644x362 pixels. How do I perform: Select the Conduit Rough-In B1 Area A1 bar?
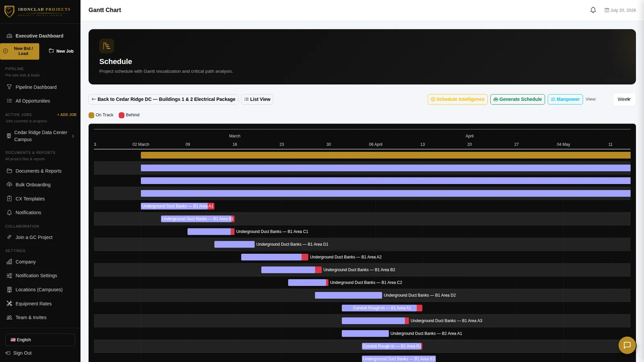(382, 308)
